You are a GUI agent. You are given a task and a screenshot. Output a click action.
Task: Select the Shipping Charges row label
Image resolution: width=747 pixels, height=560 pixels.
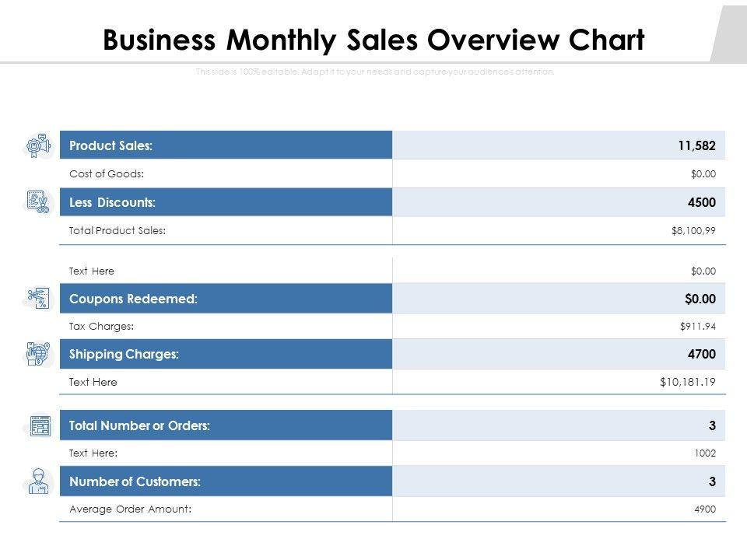click(124, 354)
